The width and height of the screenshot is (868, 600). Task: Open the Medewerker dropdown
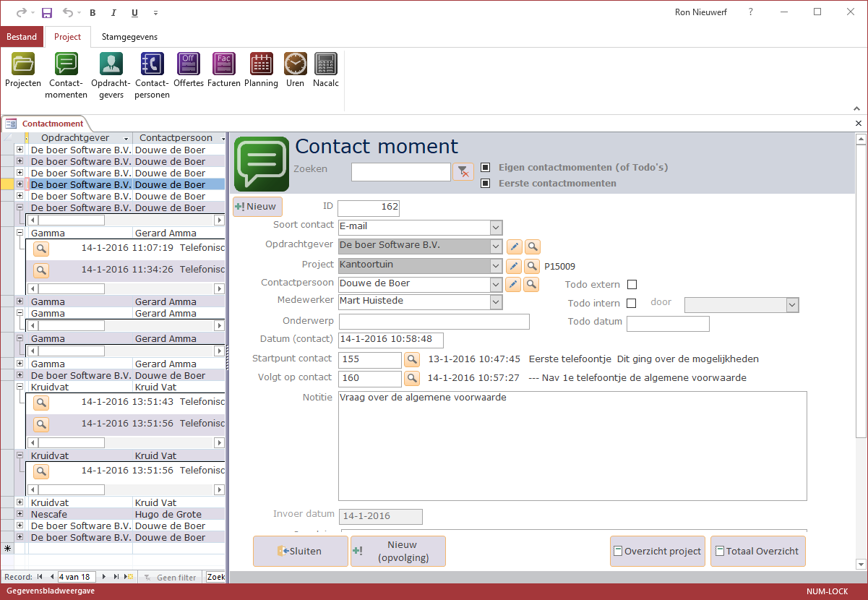pos(496,301)
